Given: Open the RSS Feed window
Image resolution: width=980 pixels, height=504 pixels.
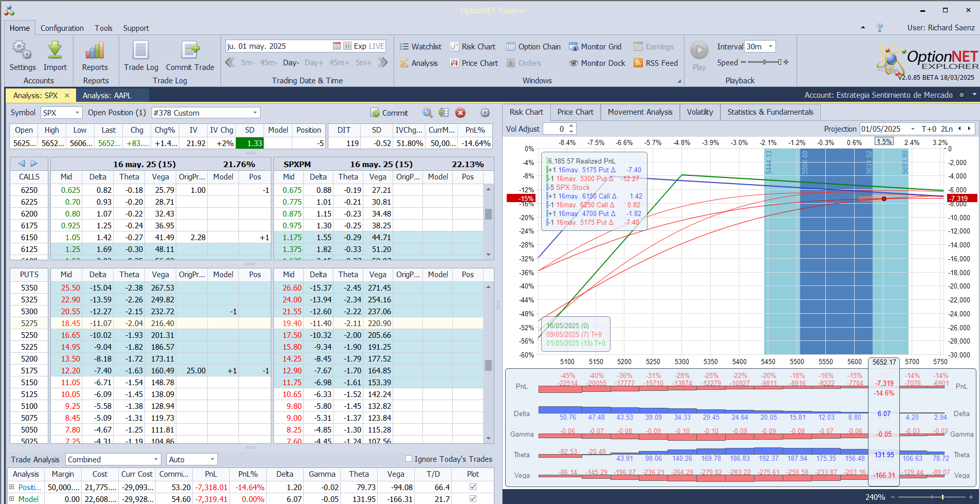Looking at the screenshot, I should [656, 63].
